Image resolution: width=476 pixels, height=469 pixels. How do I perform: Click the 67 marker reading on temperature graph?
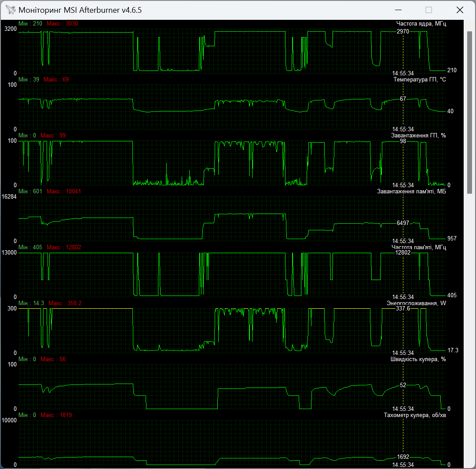point(403,99)
